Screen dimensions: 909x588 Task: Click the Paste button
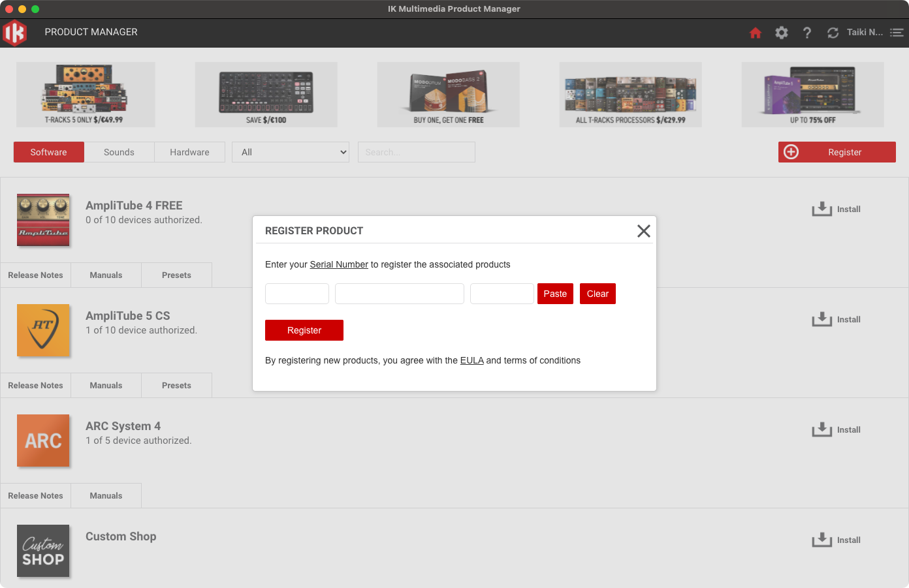click(x=555, y=294)
